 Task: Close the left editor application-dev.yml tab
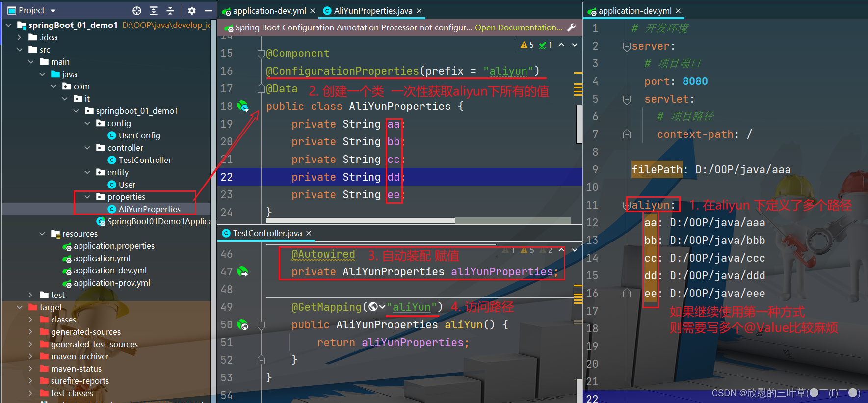pos(313,11)
